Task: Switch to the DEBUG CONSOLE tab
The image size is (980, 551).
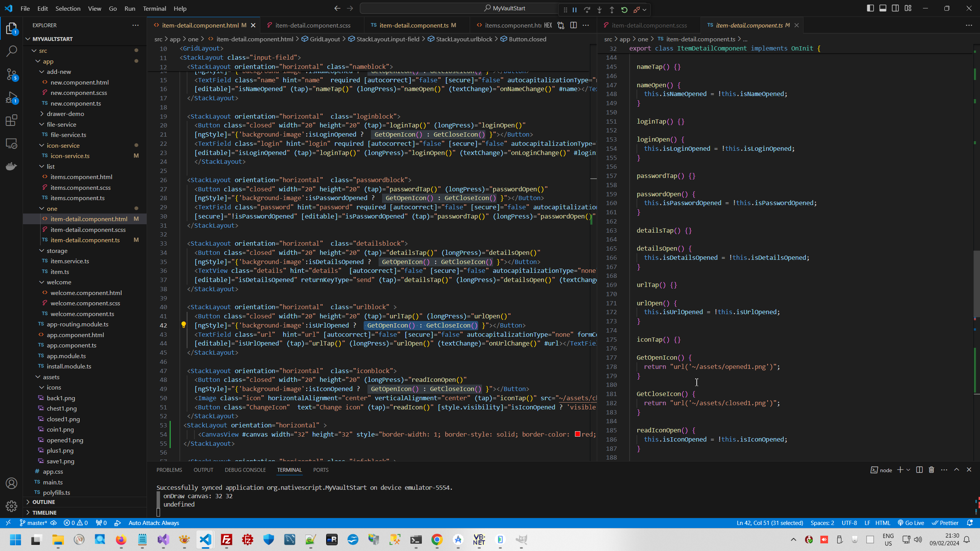Action: coord(245,469)
